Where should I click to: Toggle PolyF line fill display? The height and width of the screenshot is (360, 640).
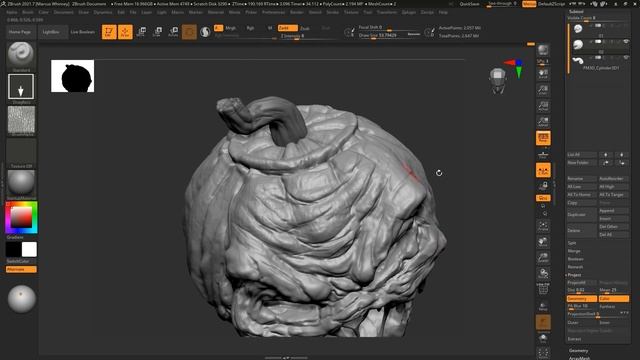coord(543,289)
